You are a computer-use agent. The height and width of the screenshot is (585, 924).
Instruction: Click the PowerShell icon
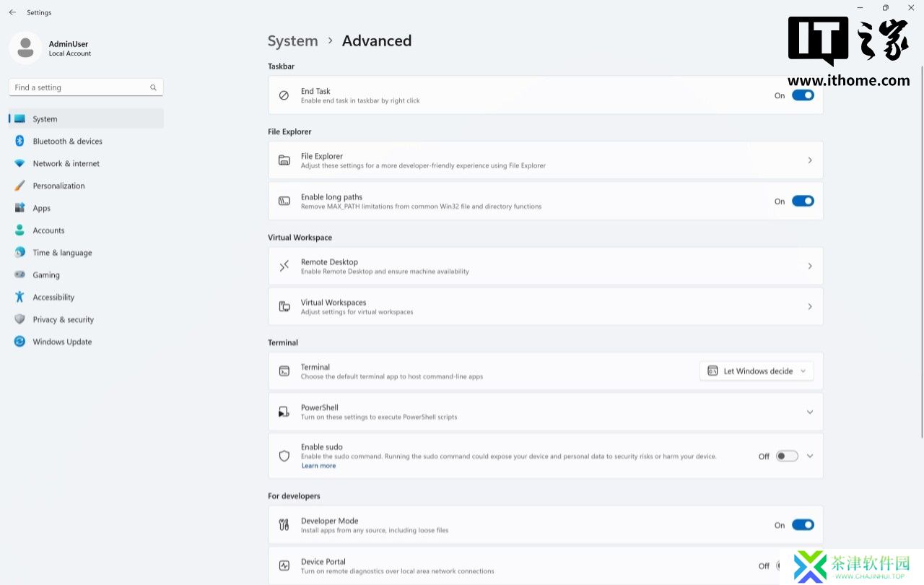coord(284,412)
